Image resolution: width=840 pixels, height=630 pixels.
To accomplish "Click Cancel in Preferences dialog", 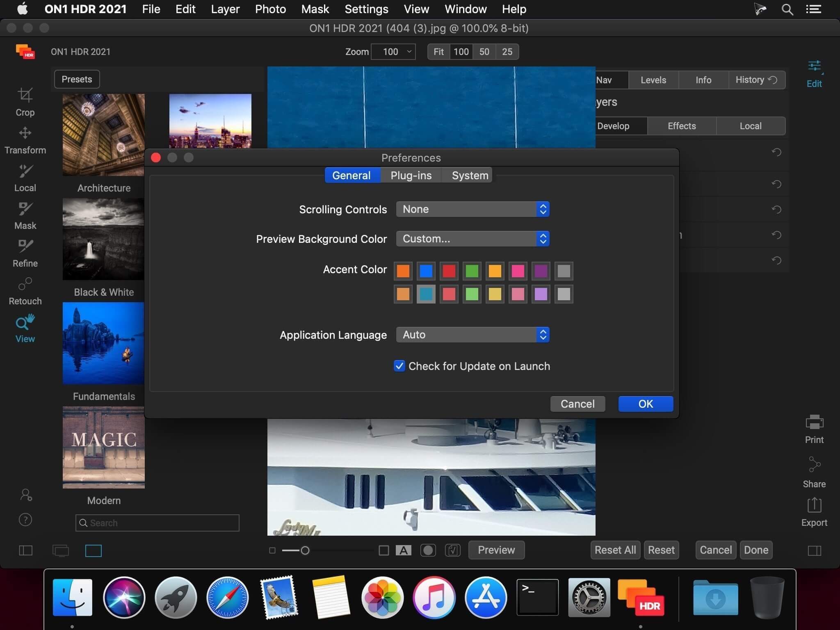I will 577,404.
